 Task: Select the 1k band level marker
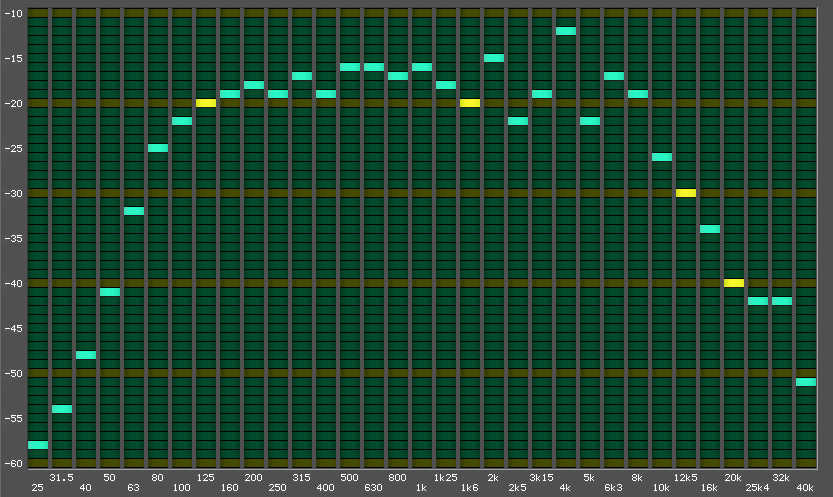(422, 67)
